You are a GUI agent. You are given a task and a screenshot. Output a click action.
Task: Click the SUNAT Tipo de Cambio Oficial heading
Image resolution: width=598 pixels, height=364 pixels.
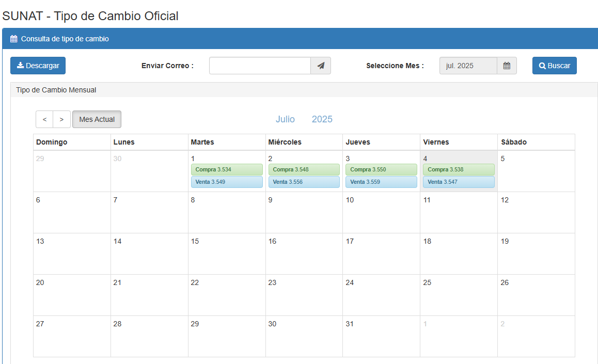[x=90, y=16]
